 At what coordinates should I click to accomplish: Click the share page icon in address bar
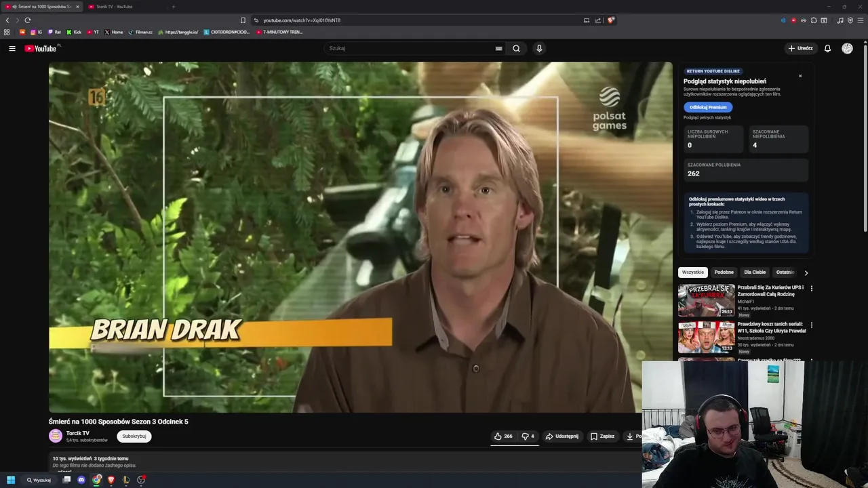click(598, 20)
